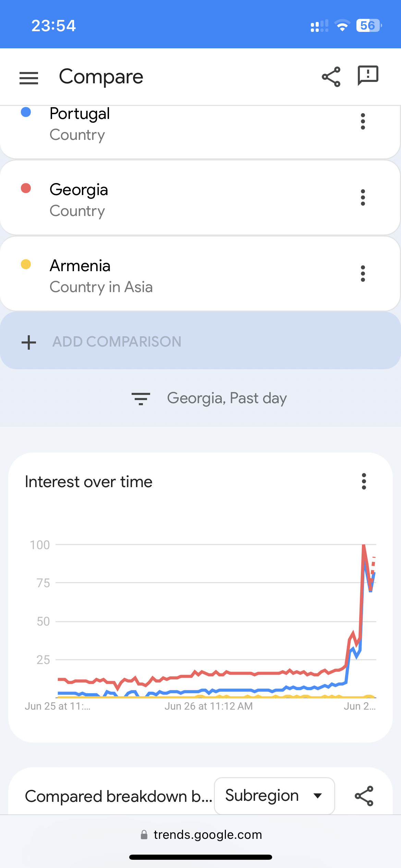Change the Georgia, Past day filter
The image size is (401, 868).
tap(227, 398)
